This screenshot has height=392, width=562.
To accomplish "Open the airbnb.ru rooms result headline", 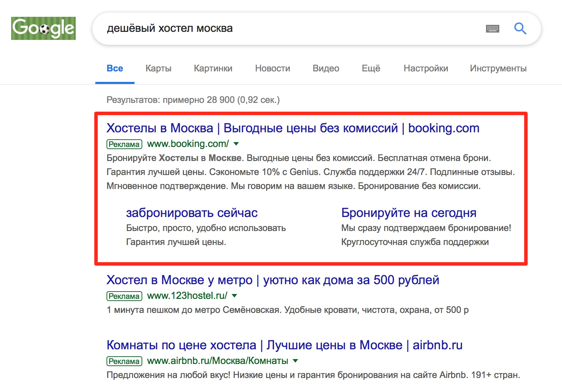I will pyautogui.click(x=285, y=345).
